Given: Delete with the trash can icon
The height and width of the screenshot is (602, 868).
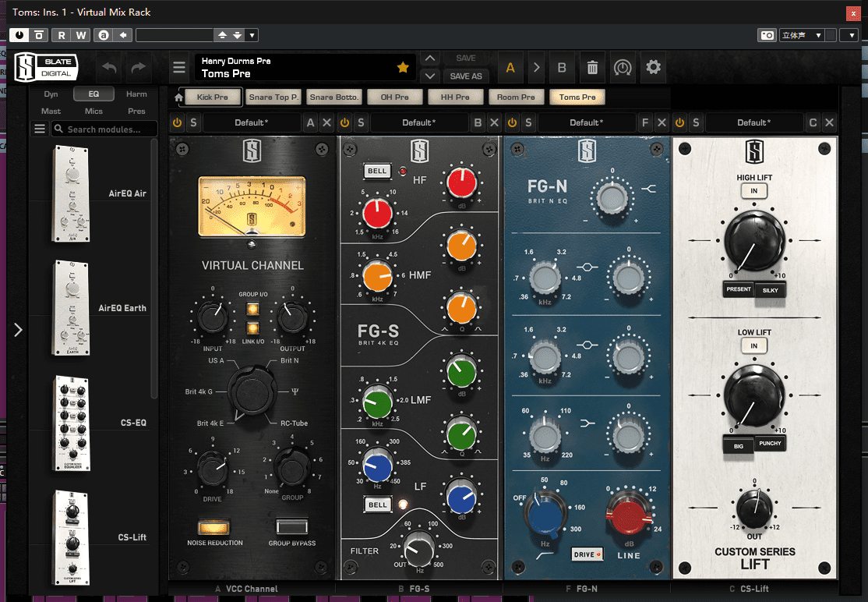Looking at the screenshot, I should pyautogui.click(x=592, y=68).
